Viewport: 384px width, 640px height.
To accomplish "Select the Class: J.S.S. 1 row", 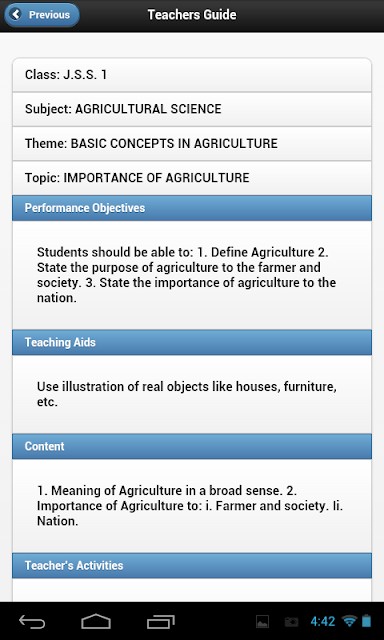I will 192,75.
